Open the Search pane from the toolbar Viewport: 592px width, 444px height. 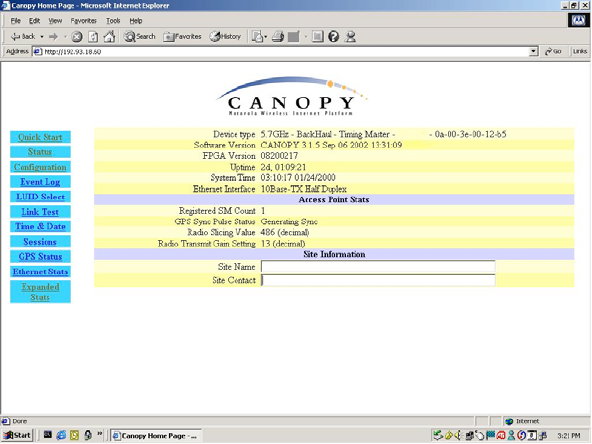click(x=140, y=37)
